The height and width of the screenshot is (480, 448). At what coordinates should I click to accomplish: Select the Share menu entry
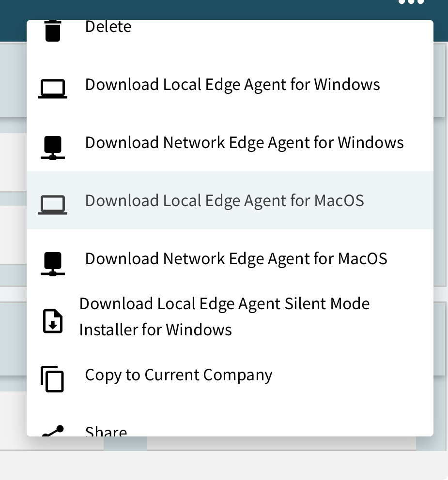tap(106, 431)
